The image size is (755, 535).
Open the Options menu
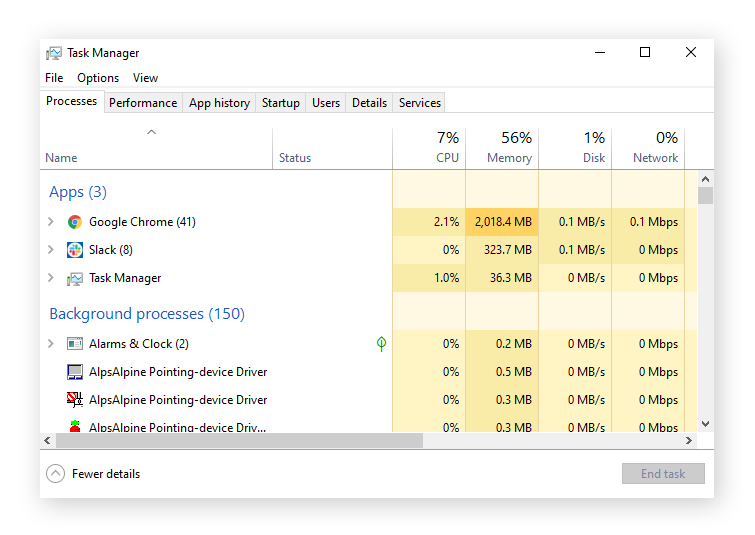tap(98, 78)
